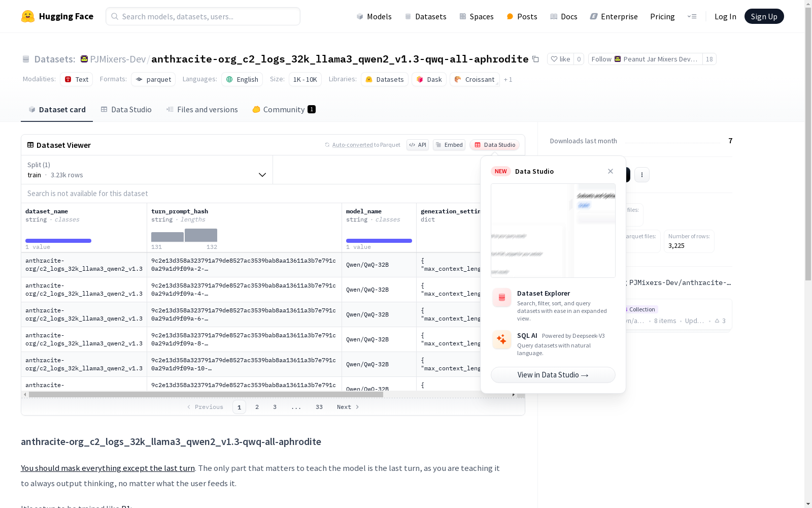Click the follower count 18

[x=709, y=59]
